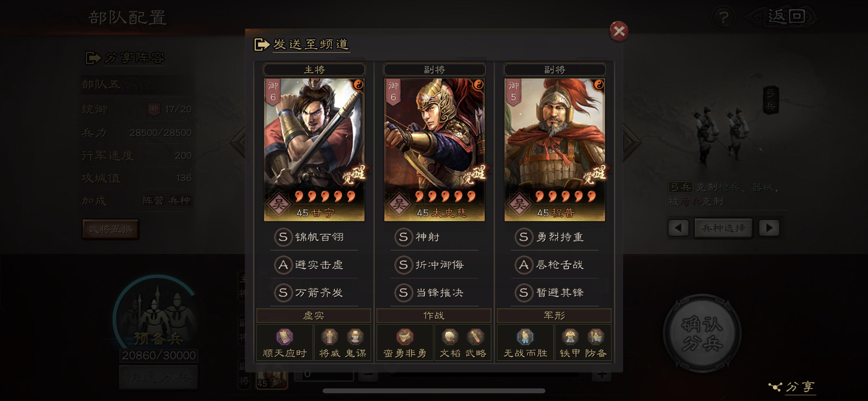The image size is (868, 401).
Task: Open the help question mark icon
Action: click(723, 17)
